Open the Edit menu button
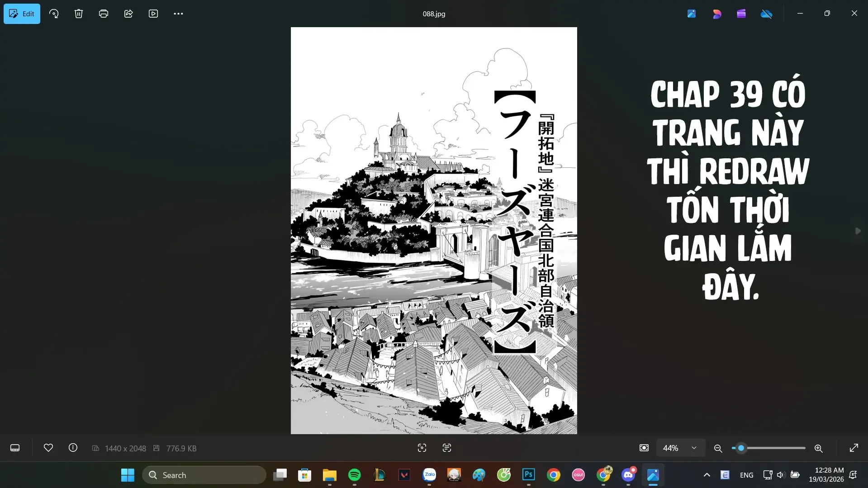The width and height of the screenshot is (868, 488). click(21, 14)
